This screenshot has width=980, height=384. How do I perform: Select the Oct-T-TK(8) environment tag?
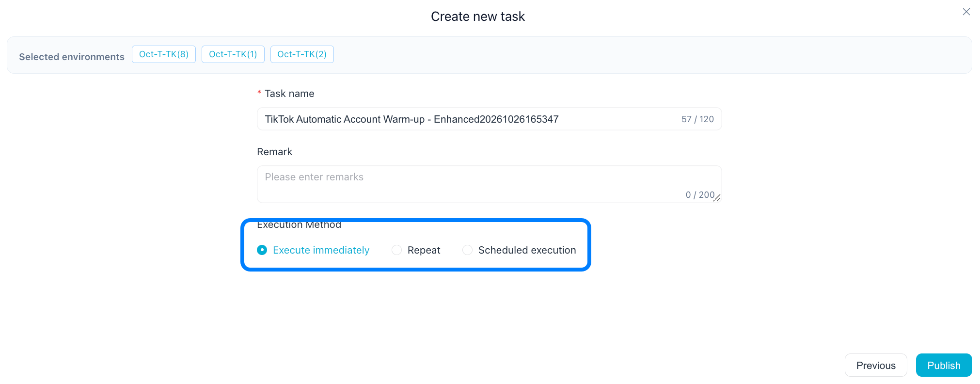[x=164, y=54]
